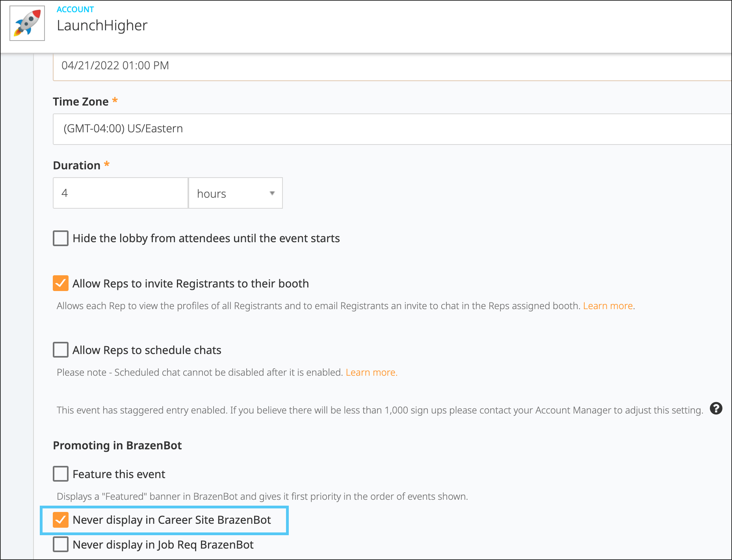This screenshot has height=560, width=732.
Task: Open Learn more link about scheduled chats
Action: [x=372, y=373]
